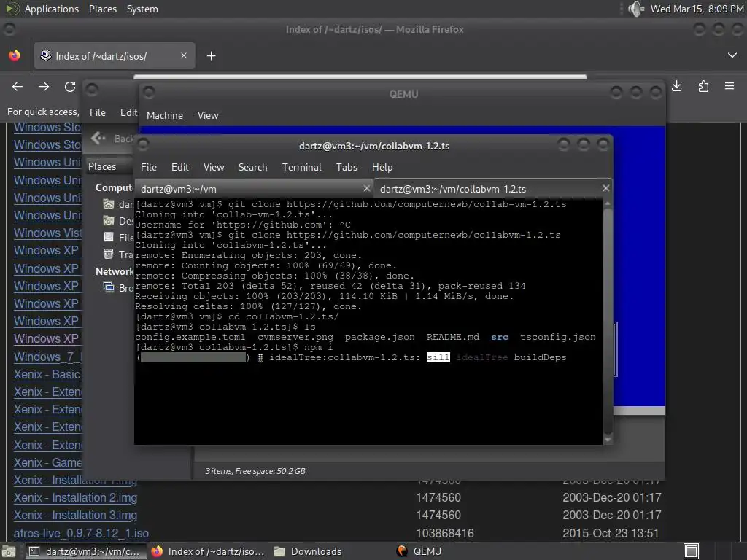Open 'afros-live_0.9.7-8.12_1.iso' link
The height and width of the screenshot is (560, 747).
tap(81, 533)
